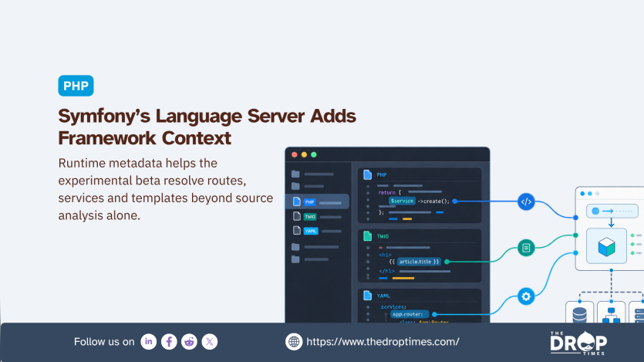The width and height of the screenshot is (644, 362).
Task: Click the globe icon beside the URL
Action: [x=294, y=341]
